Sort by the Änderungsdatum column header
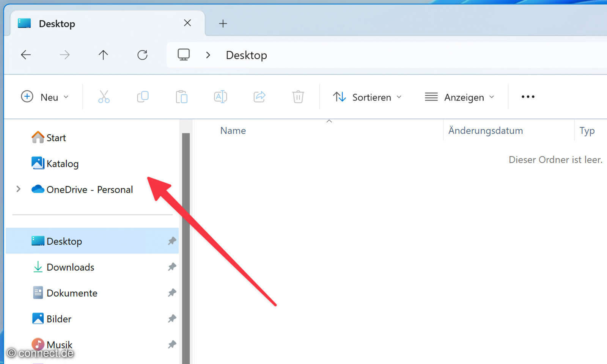The height and width of the screenshot is (364, 607). coord(486,130)
